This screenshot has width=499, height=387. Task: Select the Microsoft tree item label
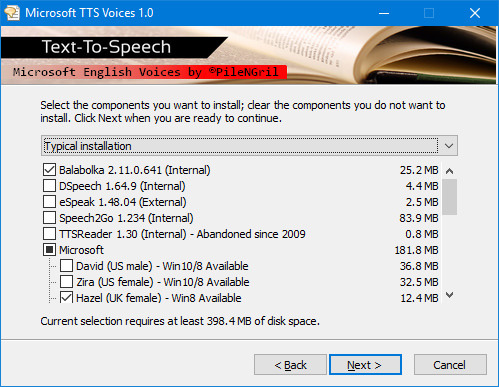[x=81, y=250]
